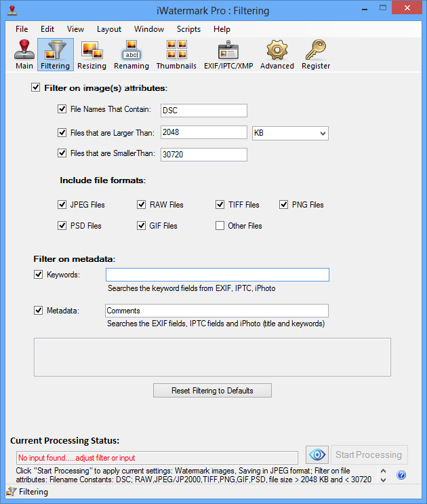Toggle File Names That Contain checkbox
Image resolution: width=427 pixels, height=504 pixels.
click(62, 109)
